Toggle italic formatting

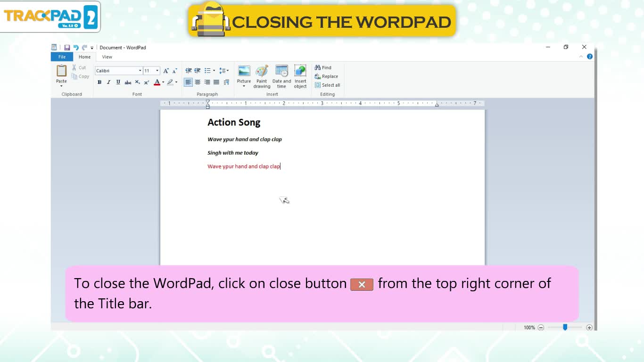pyautogui.click(x=108, y=82)
